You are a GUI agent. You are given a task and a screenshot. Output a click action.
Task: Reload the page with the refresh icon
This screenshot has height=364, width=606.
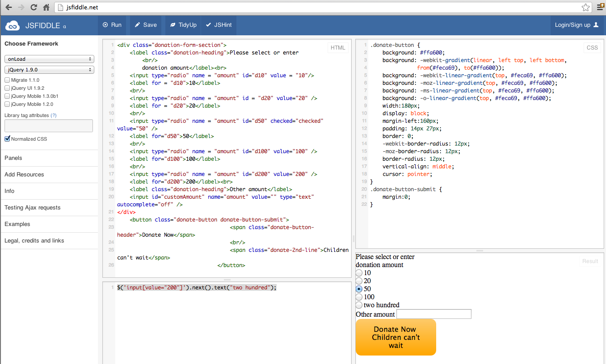[x=34, y=8]
